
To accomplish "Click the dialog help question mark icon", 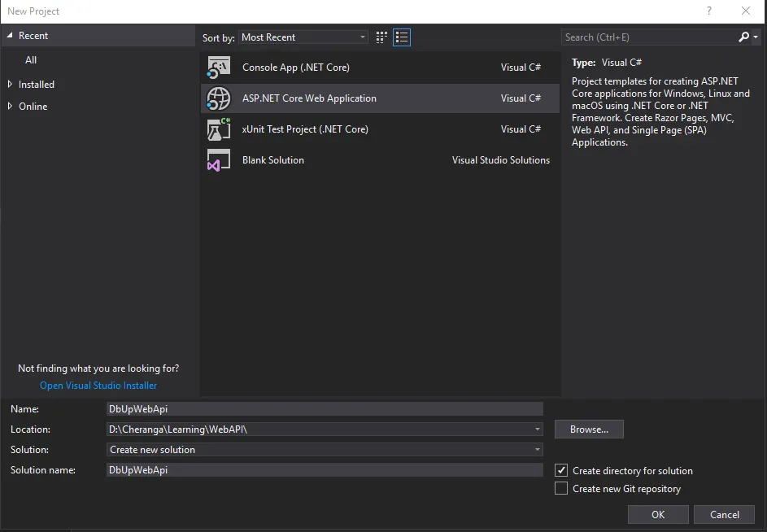I will click(708, 11).
